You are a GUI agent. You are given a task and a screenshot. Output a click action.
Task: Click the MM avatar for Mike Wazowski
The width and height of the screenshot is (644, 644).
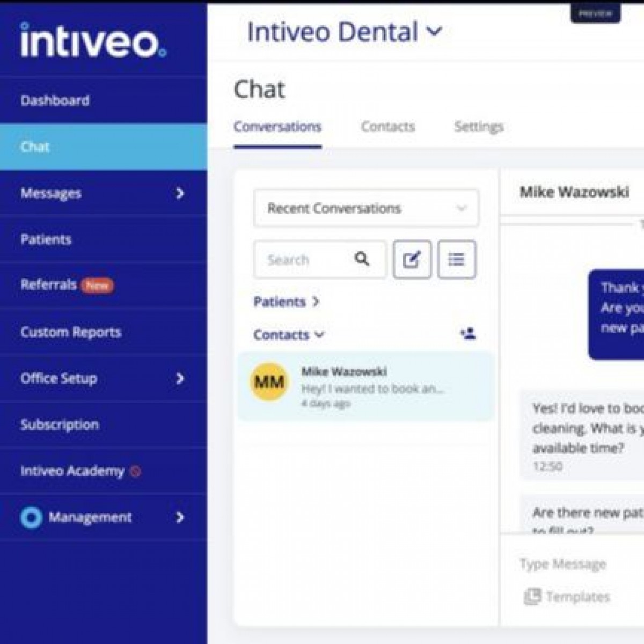(x=269, y=382)
